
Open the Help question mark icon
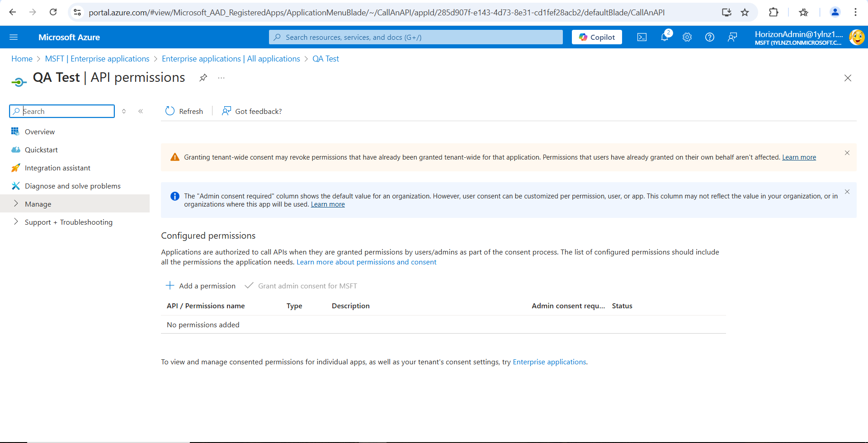point(710,37)
